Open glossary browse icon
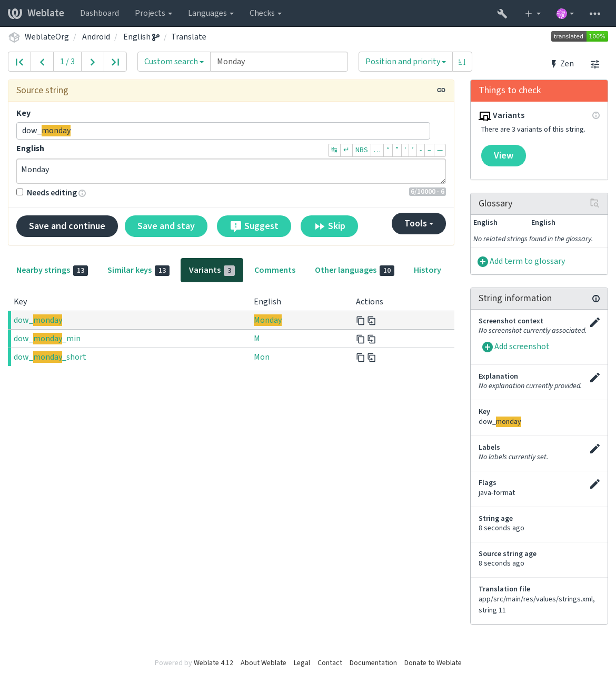This screenshot has height=683, width=616. click(594, 203)
